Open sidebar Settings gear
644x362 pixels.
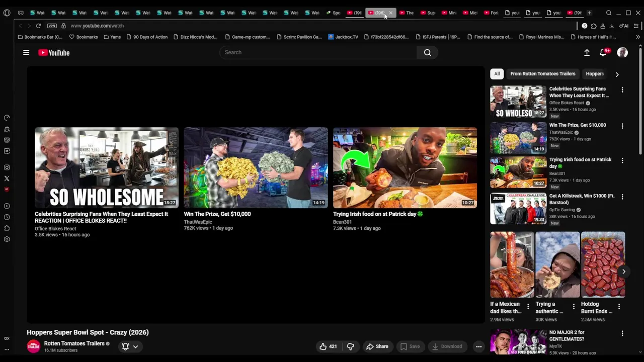click(7, 239)
